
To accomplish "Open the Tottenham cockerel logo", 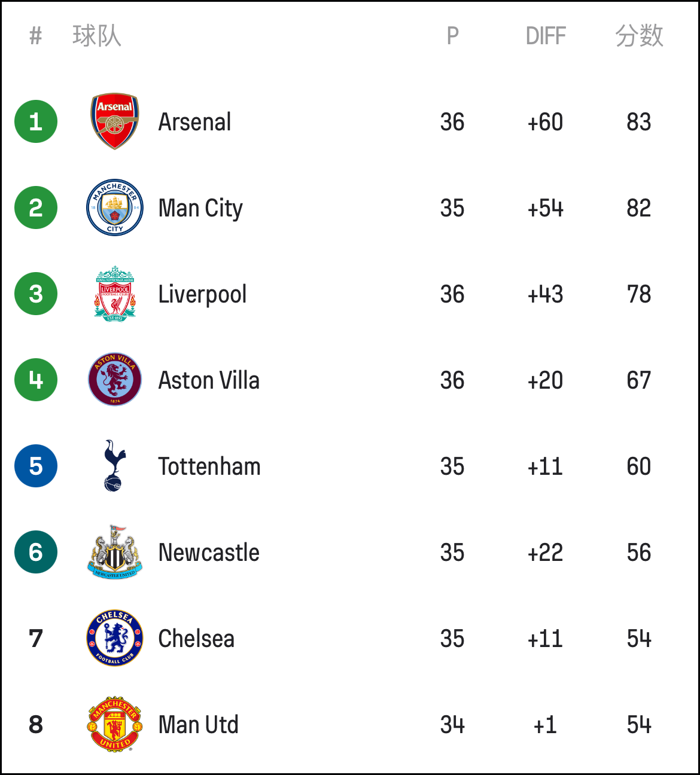I will (115, 466).
